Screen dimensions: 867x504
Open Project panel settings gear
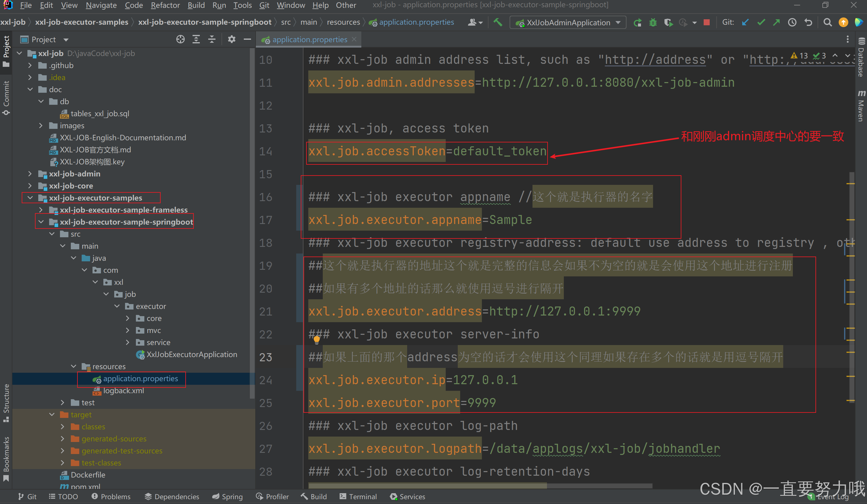pos(231,39)
